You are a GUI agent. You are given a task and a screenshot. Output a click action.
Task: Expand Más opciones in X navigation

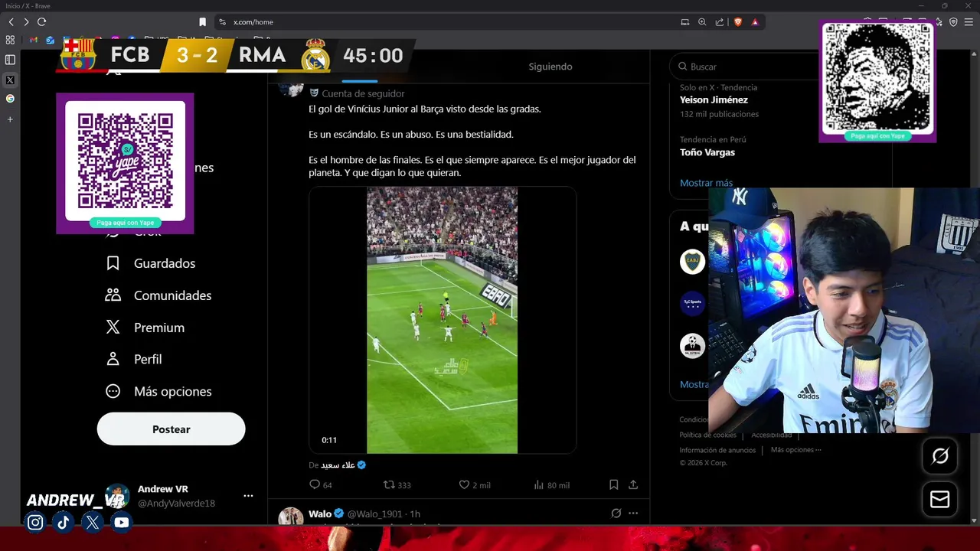tap(158, 392)
